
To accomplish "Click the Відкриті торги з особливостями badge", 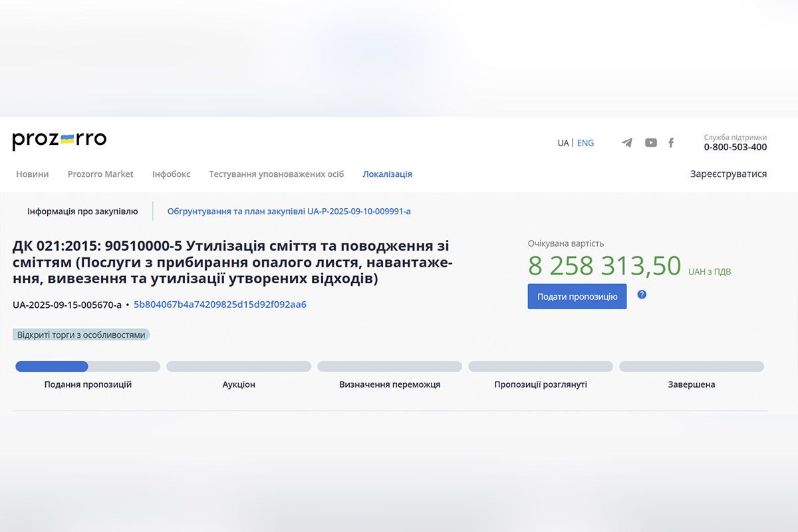I will (80, 334).
